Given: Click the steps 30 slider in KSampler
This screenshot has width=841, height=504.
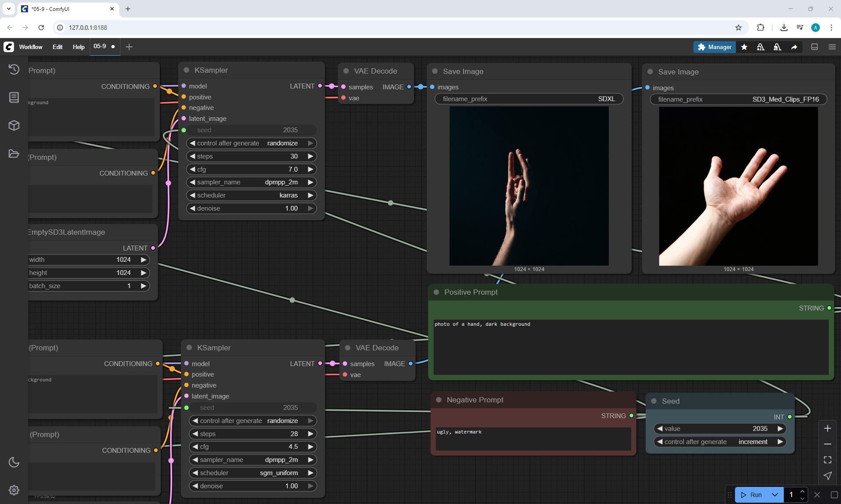Looking at the screenshot, I should click(251, 156).
